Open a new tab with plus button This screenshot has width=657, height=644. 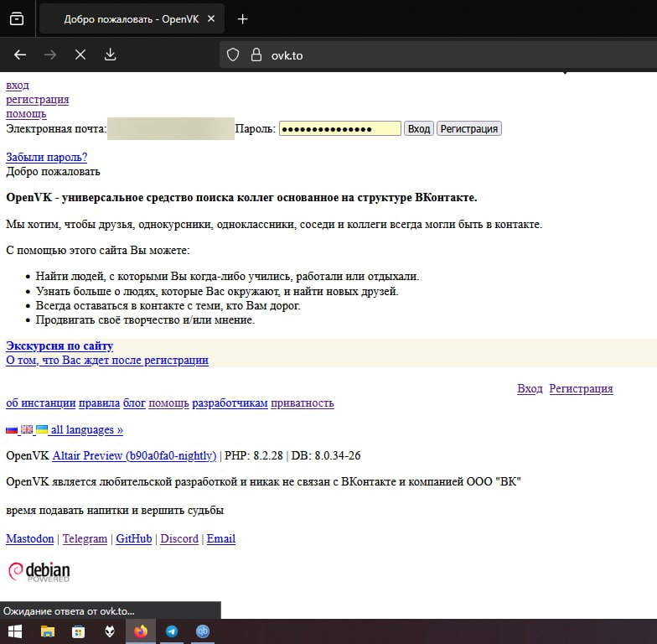243,19
